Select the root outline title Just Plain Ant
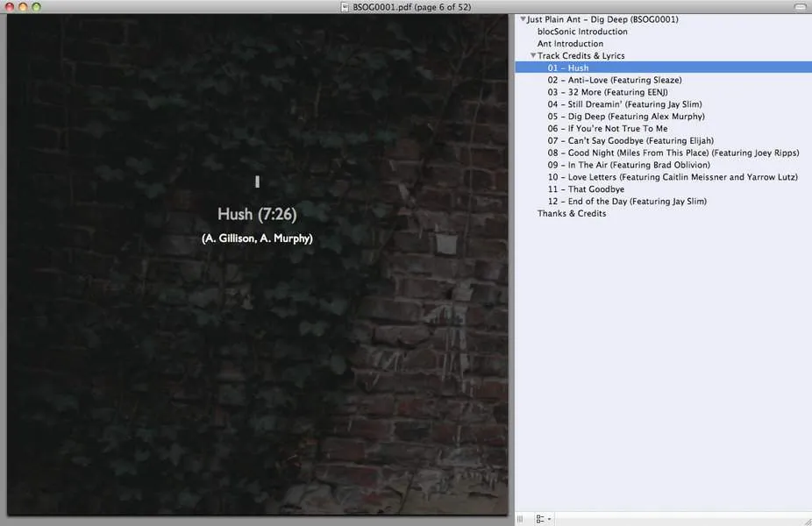The image size is (812, 526). click(602, 19)
